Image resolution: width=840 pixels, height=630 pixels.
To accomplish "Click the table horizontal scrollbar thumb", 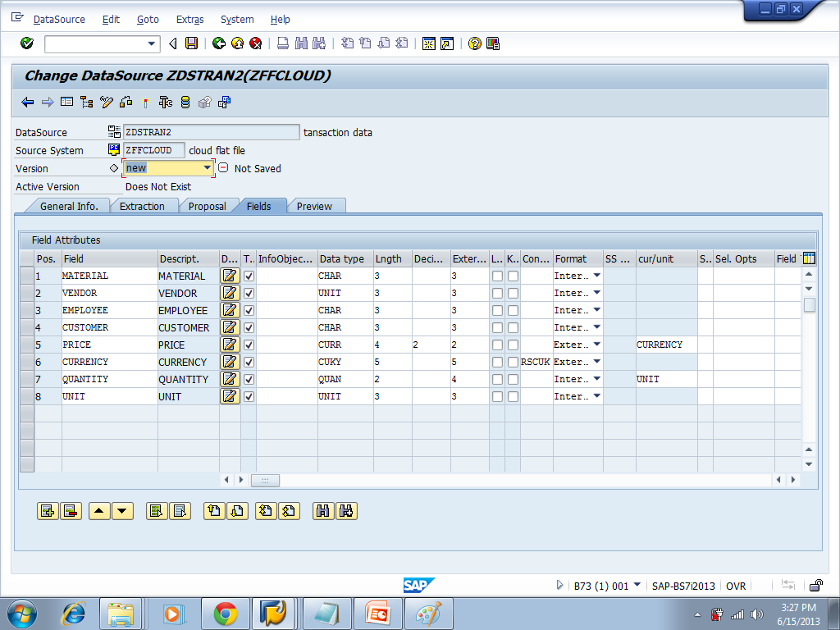I will coord(265,480).
